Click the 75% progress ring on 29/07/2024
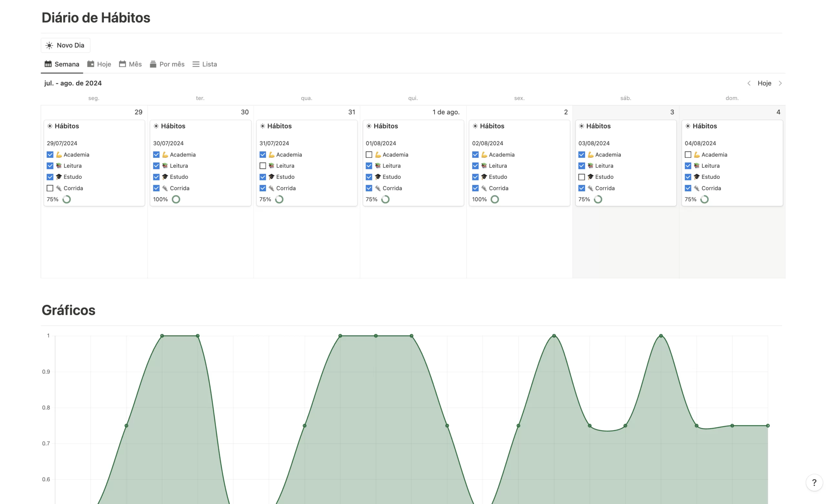The width and height of the screenshot is (826, 504). point(67,199)
